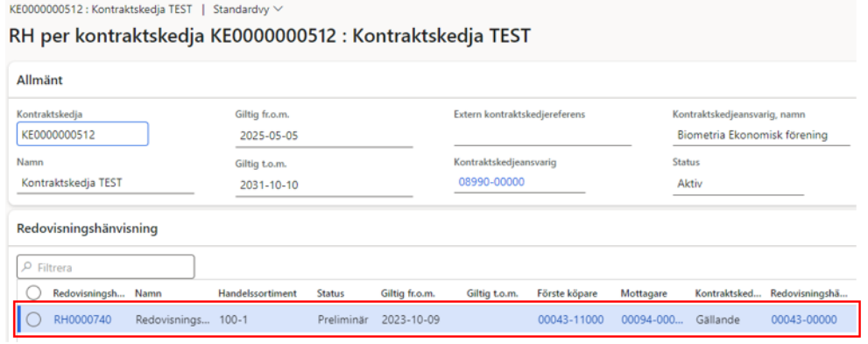The image size is (868, 344).
Task: Click the Namn field Kontraktskedja TEST
Action: point(105,183)
